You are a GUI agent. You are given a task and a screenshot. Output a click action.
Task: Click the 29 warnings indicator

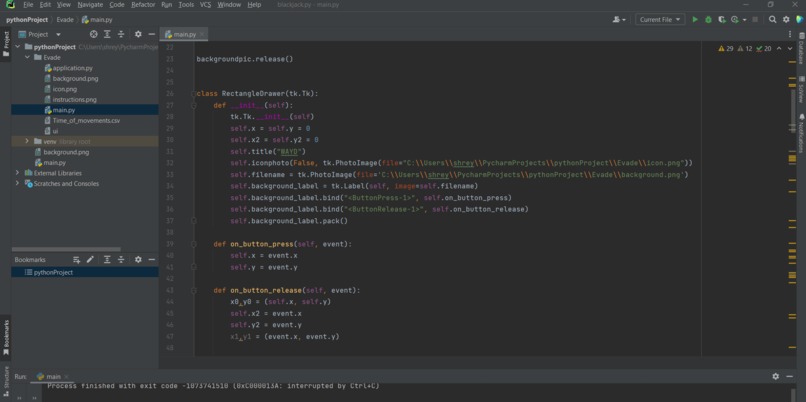point(726,48)
